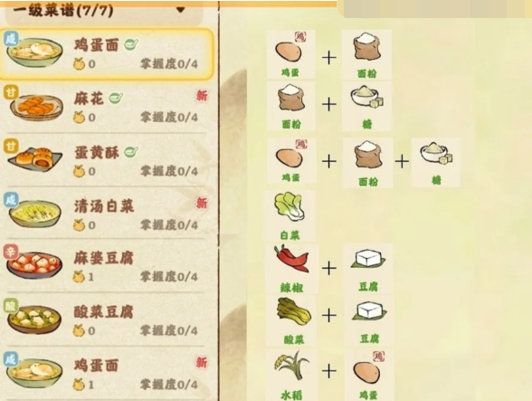This screenshot has width=532, height=401.
Task: Open the 麻花 recipe entry
Action: 107,108
